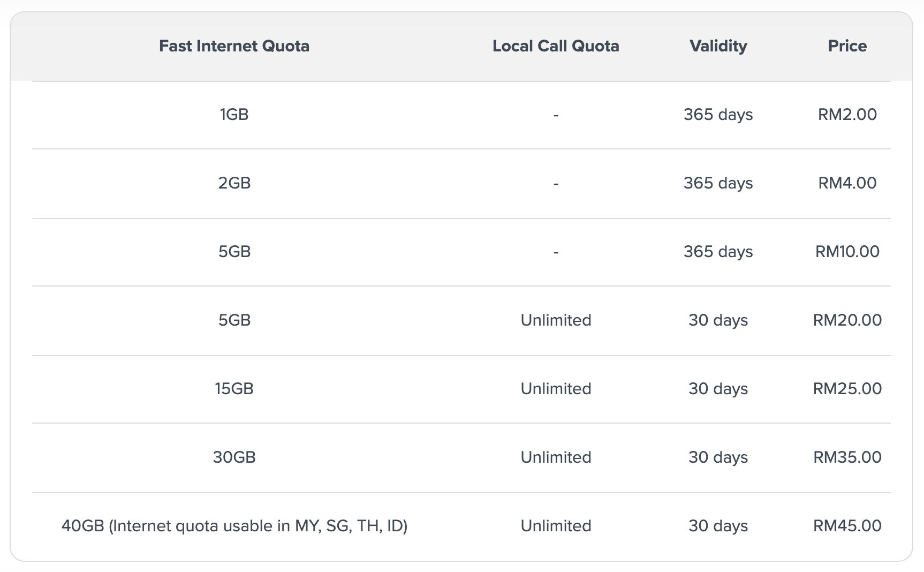Viewport: 924px width, 572px height.
Task: Click 365 days validity in the 1GB row
Action: (718, 115)
